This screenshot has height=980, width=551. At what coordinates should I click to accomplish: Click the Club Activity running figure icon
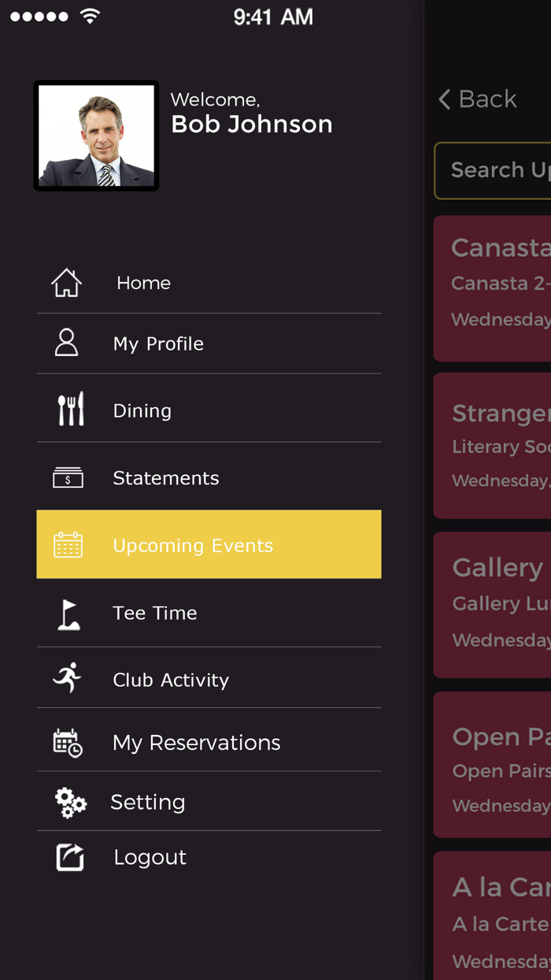tap(68, 677)
